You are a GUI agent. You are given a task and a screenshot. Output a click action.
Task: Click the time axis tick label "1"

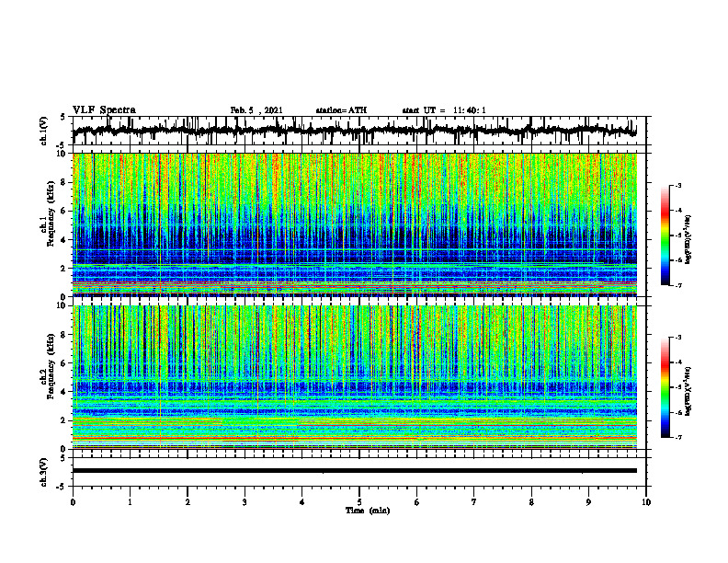coord(130,502)
